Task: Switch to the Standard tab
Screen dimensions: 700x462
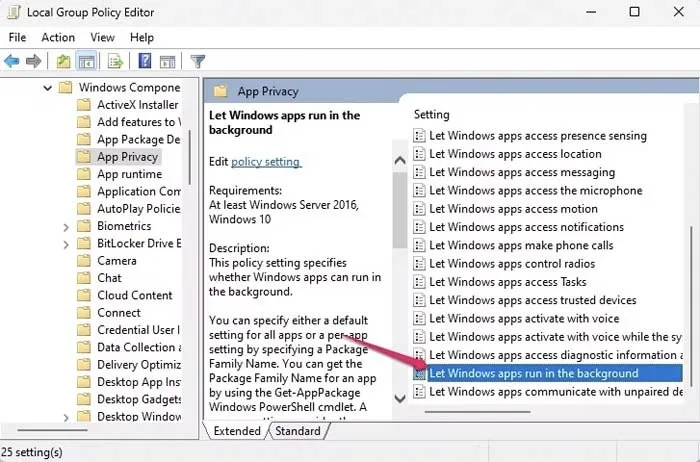Action: click(x=298, y=431)
